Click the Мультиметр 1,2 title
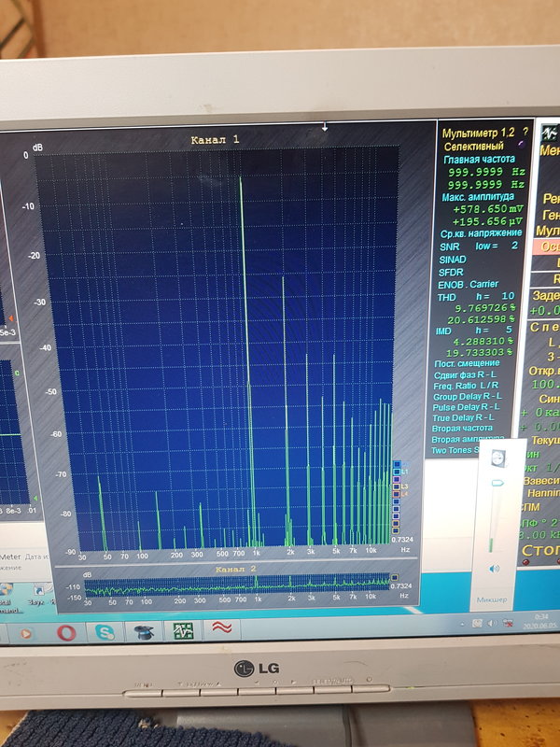Viewport: 560px width, 747px height. (479, 134)
